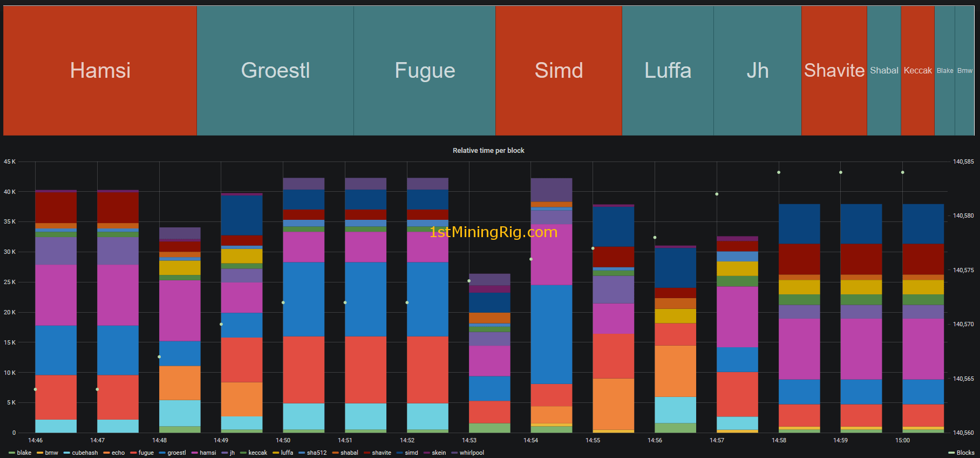This screenshot has width=980, height=458.
Task: Click the 14:48 stacked bar
Action: click(x=180, y=330)
